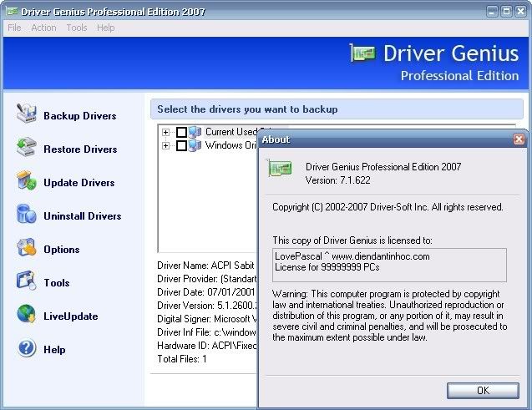Click the Copyright 2002-2007 Driver-Soft line
The height and width of the screenshot is (410, 532).
click(x=388, y=207)
